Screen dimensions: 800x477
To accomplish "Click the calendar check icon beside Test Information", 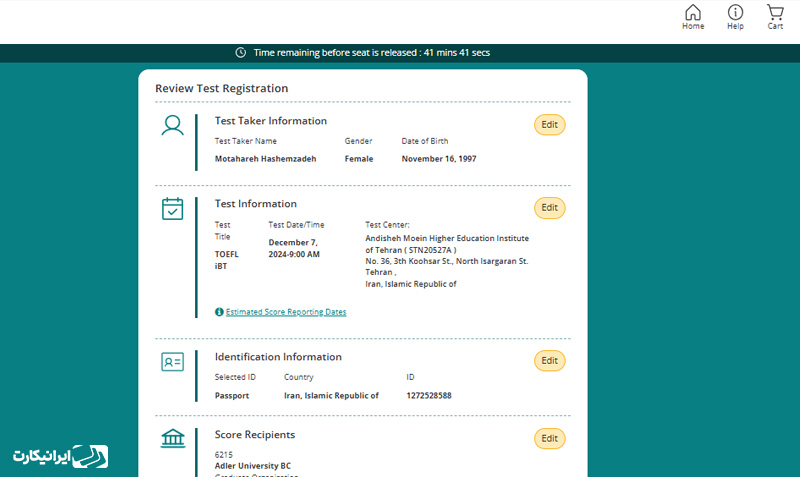I will point(172,209).
